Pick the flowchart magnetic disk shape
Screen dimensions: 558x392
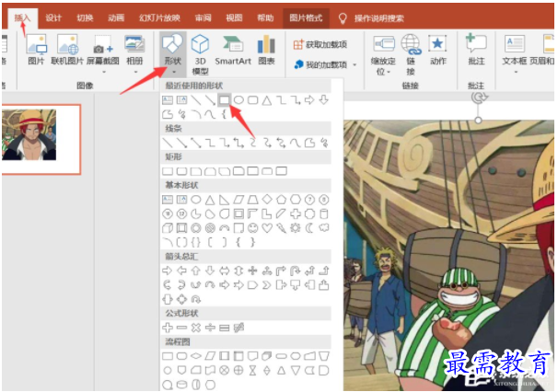click(181, 385)
